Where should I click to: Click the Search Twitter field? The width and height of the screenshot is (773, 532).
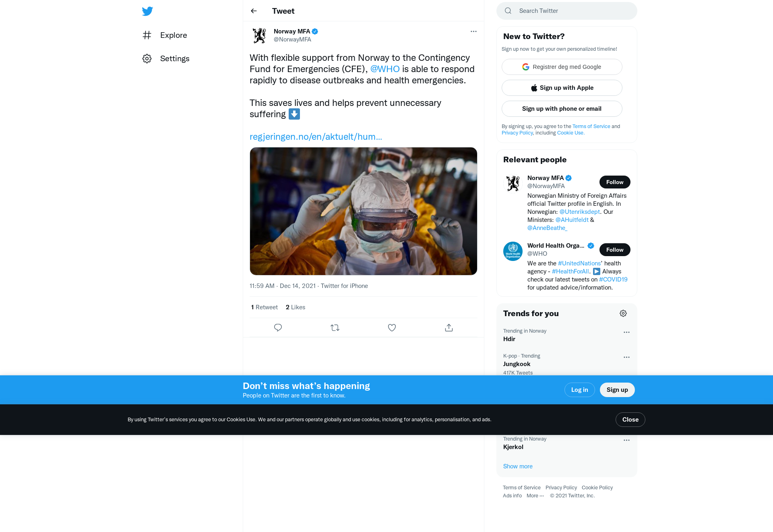pos(567,11)
